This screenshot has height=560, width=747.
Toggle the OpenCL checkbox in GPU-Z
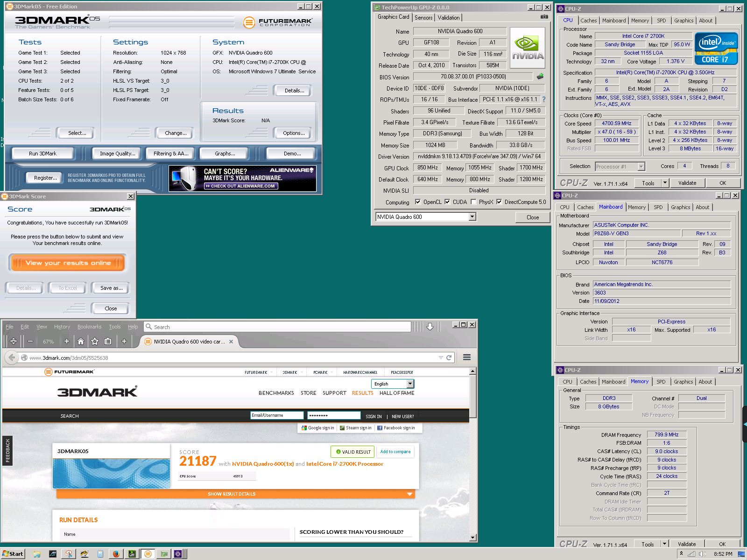418,202
